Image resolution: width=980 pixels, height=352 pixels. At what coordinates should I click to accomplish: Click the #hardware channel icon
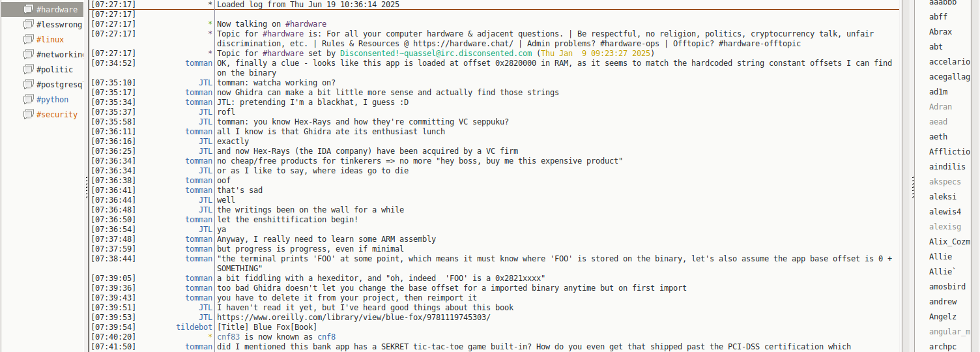click(29, 10)
